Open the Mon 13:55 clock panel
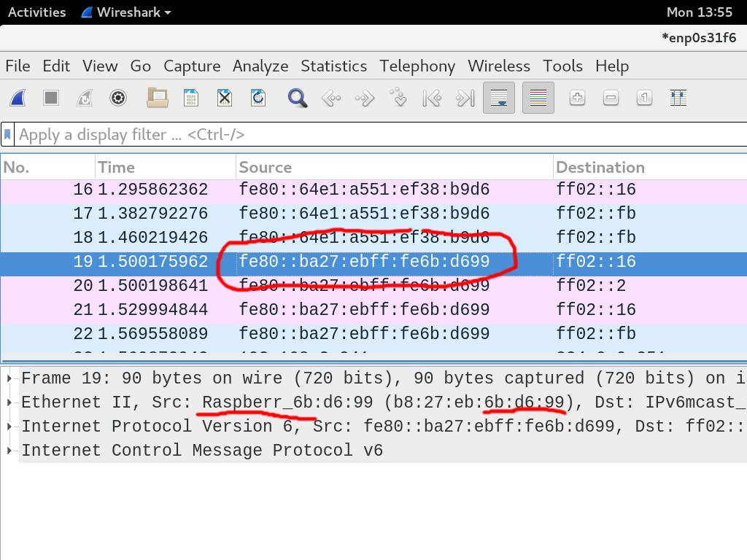Image resolution: width=747 pixels, height=560 pixels. pos(700,12)
